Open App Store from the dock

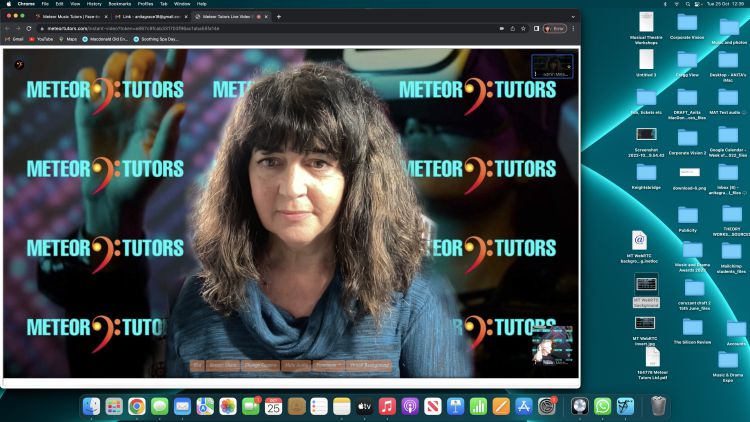(524, 407)
